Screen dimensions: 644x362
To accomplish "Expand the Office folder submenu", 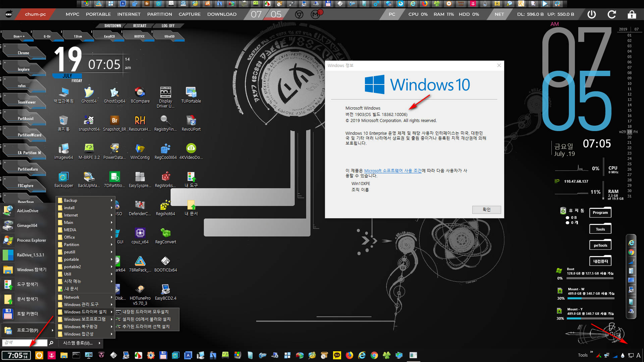I will [85, 237].
